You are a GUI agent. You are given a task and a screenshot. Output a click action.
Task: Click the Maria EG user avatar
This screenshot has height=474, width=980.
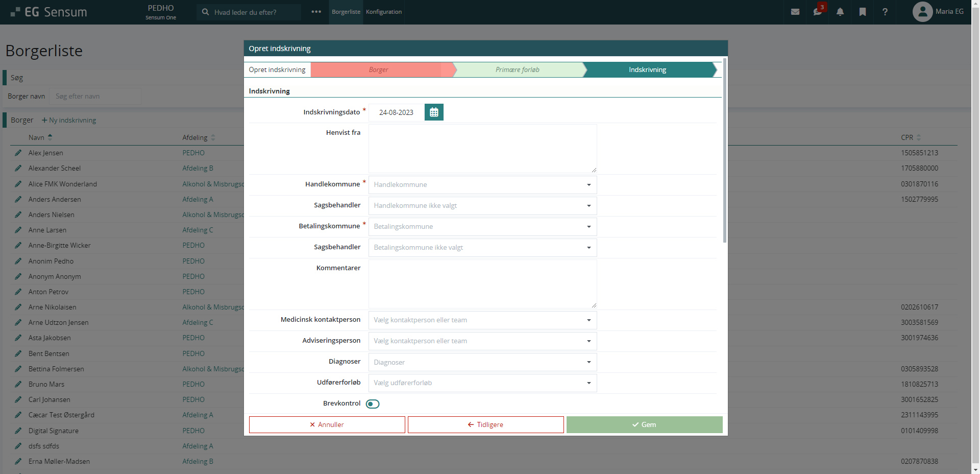click(x=922, y=12)
